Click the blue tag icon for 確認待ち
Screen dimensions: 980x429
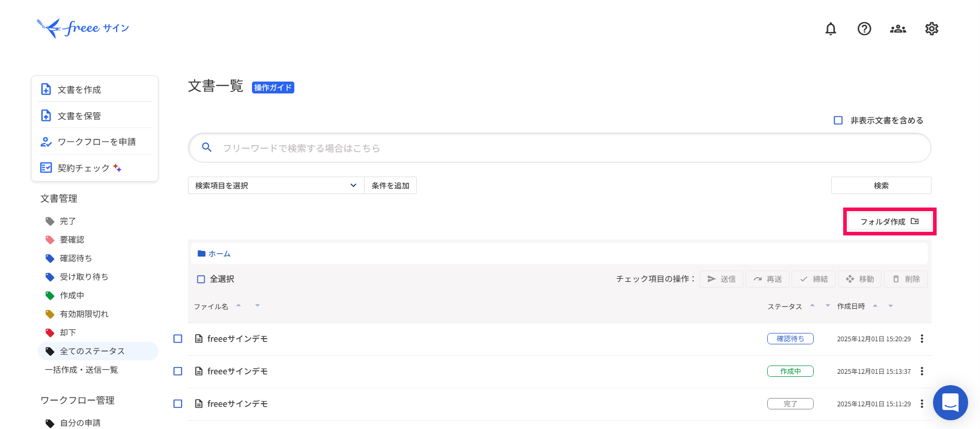(50, 258)
